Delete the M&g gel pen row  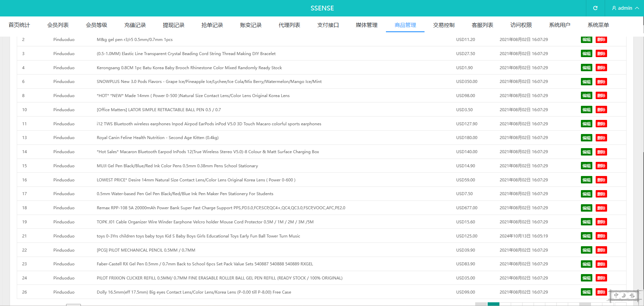pos(601,40)
